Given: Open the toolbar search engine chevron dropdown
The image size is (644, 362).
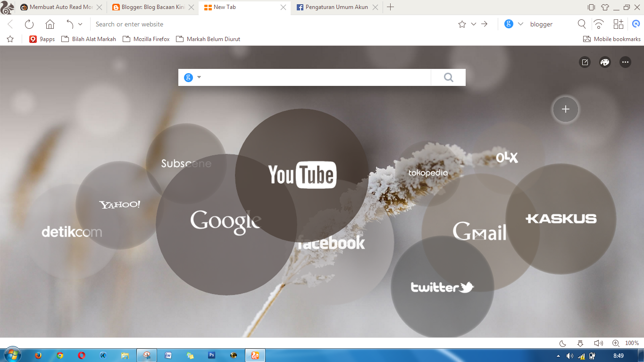Looking at the screenshot, I should (x=521, y=24).
